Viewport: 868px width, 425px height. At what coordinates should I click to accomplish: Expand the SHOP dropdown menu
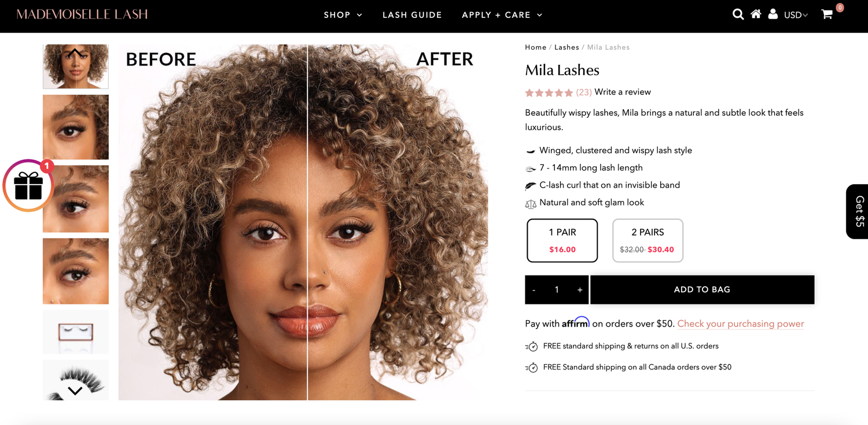click(343, 15)
